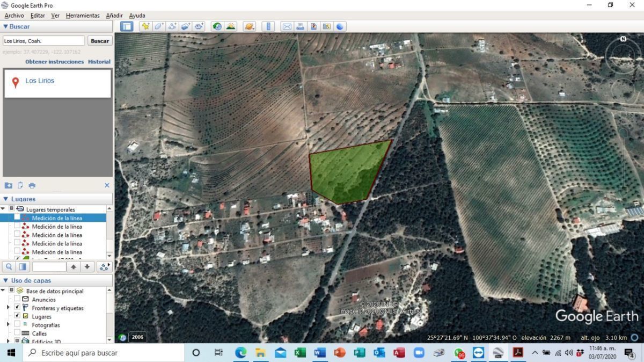Click the email envelope toolbar icon
The height and width of the screenshot is (362, 644).
(x=287, y=26)
